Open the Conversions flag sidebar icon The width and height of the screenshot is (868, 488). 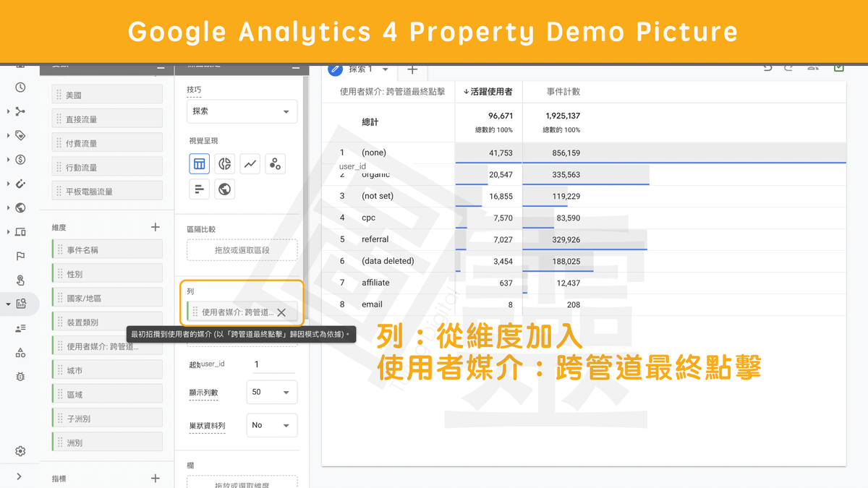coord(20,256)
